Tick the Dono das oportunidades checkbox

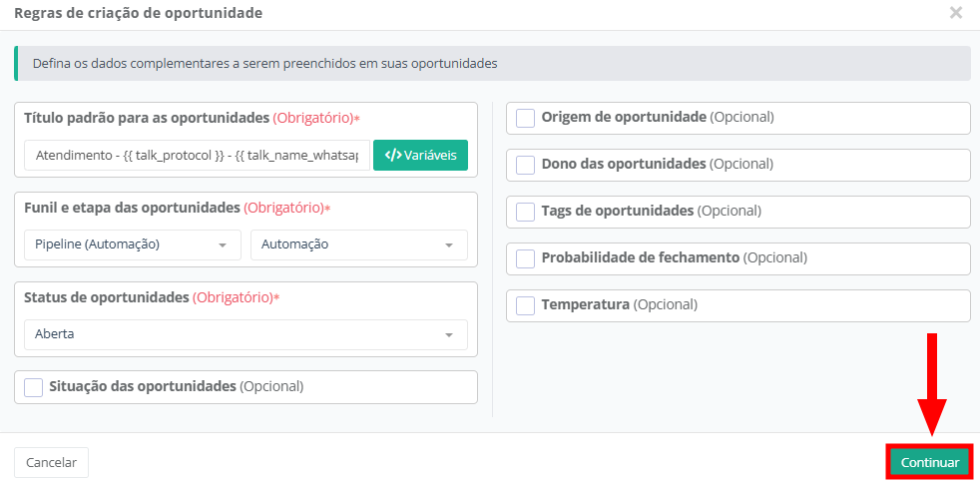526,165
